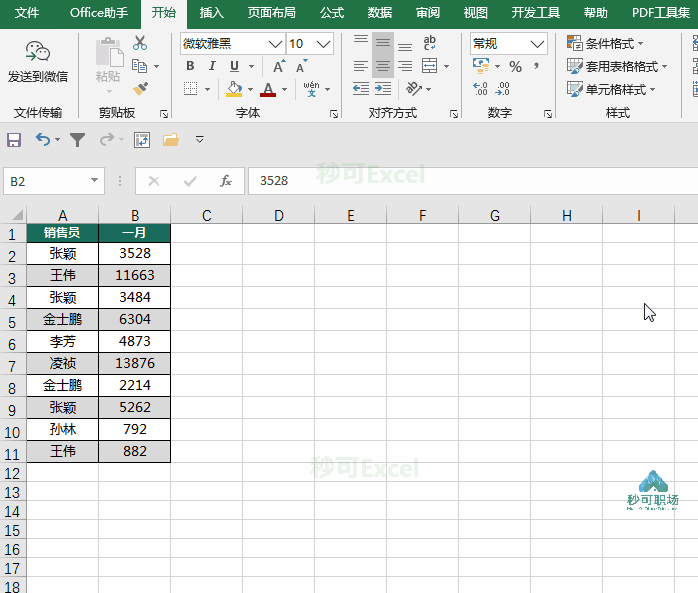Click Increase Decimal icon
The height and width of the screenshot is (593, 698).
click(480, 89)
